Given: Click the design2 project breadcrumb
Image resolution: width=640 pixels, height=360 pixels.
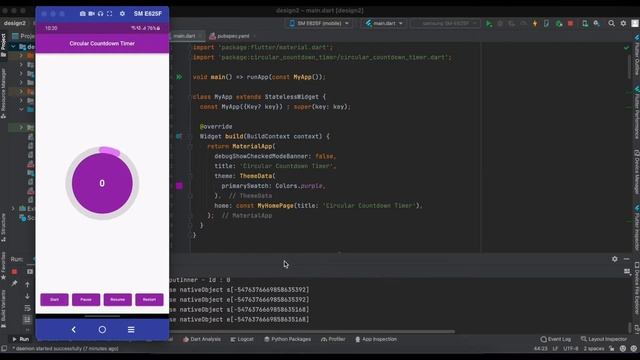Looking at the screenshot, I should pos(15,23).
